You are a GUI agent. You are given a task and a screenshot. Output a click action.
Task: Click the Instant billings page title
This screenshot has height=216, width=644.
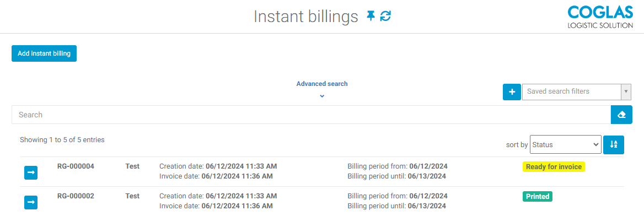306,17
